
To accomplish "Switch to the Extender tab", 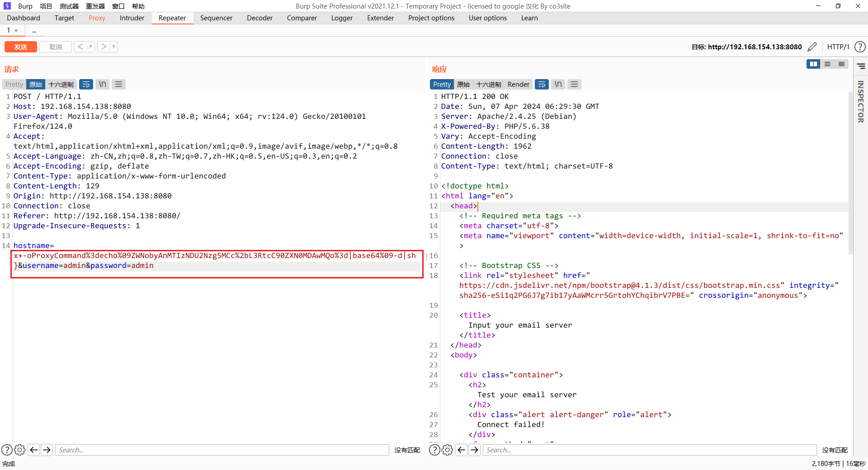I will (380, 18).
